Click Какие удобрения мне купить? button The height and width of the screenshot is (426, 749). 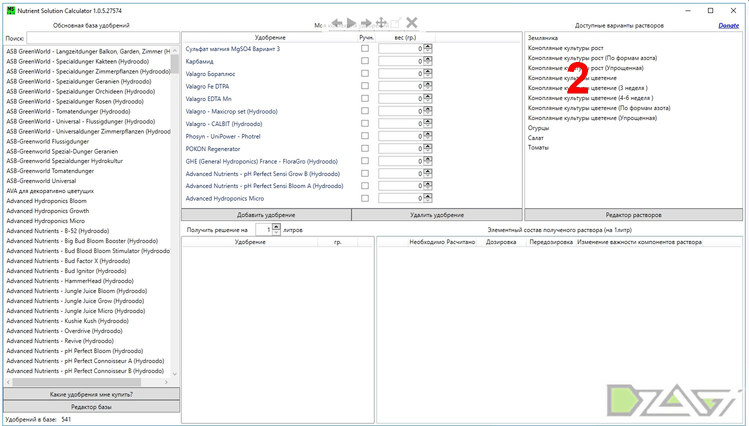[91, 394]
